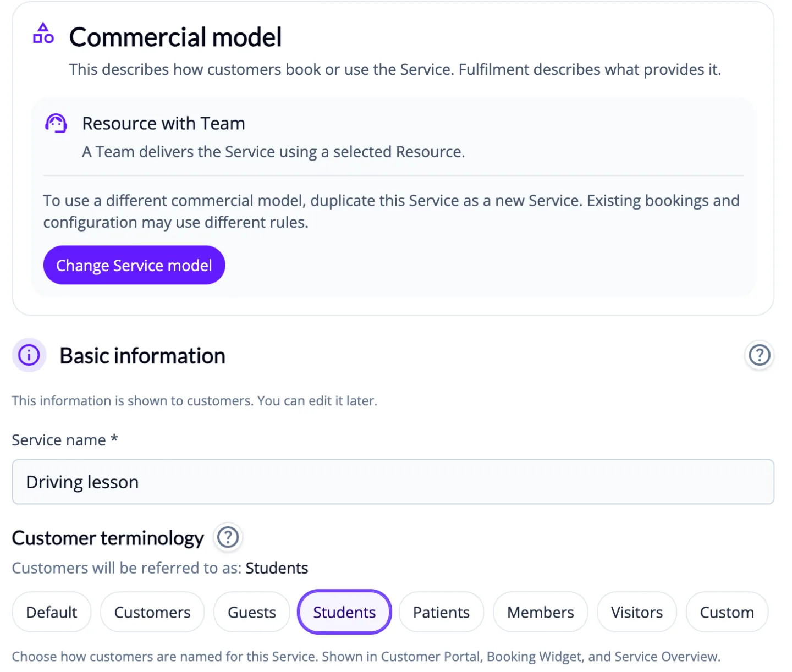Select the Students terminology option

point(344,612)
